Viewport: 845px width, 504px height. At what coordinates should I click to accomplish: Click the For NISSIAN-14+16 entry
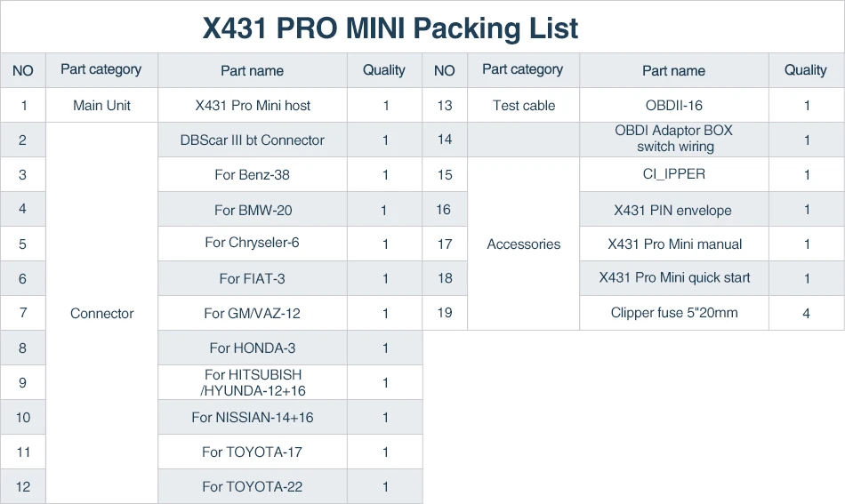(253, 417)
